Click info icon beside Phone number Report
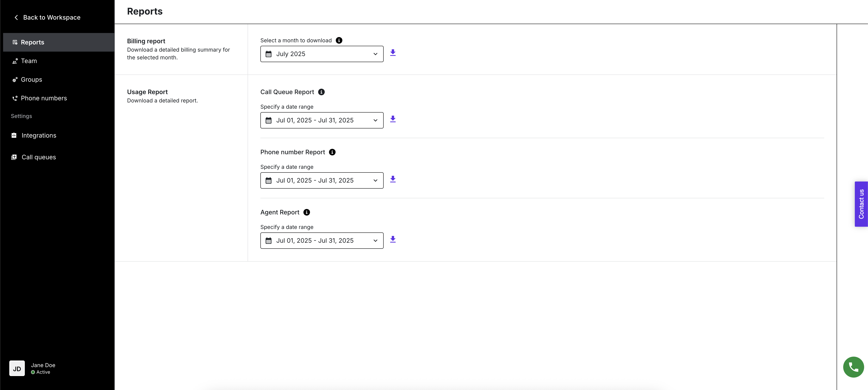The height and width of the screenshot is (390, 868). (x=332, y=152)
